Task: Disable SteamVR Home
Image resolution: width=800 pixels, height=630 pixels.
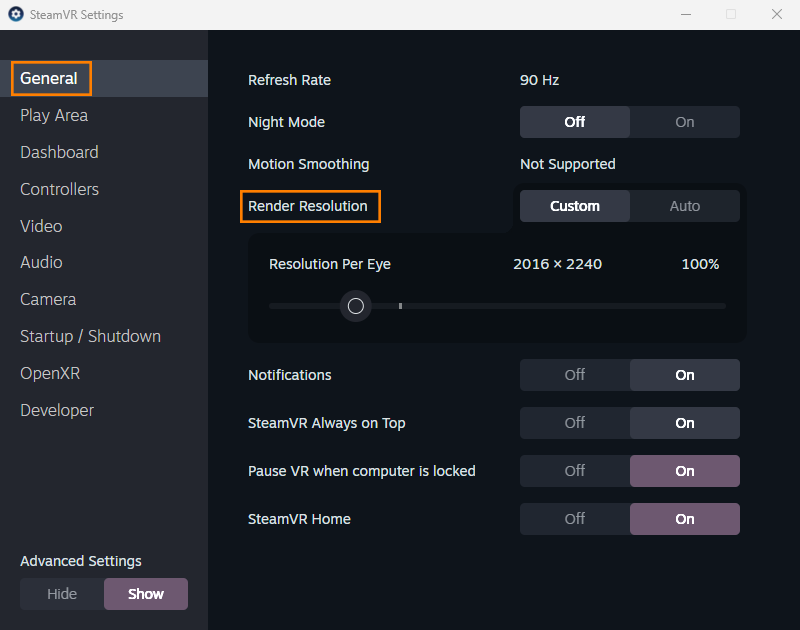Action: pyautogui.click(x=575, y=519)
